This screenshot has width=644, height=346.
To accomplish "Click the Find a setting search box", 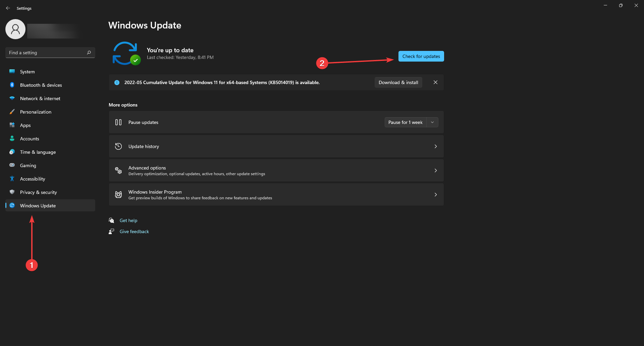I will pyautogui.click(x=50, y=53).
